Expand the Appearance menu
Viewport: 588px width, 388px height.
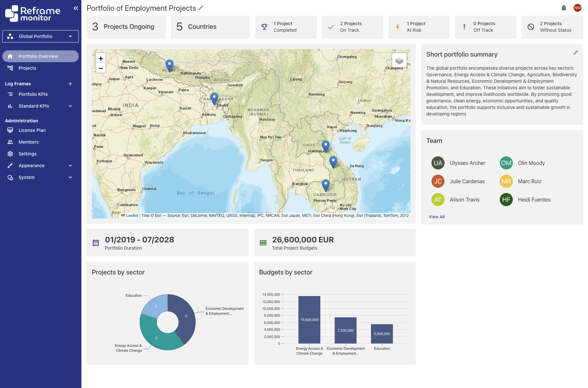click(70, 165)
